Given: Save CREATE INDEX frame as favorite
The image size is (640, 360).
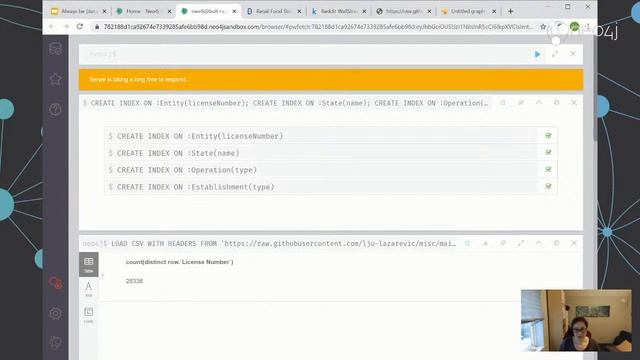Looking at the screenshot, I should pos(503,103).
